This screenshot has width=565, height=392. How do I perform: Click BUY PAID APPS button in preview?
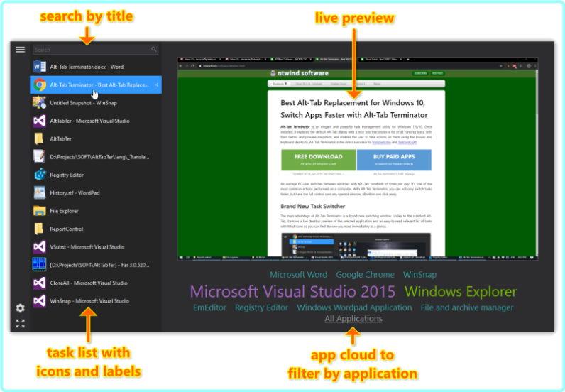[394, 159]
